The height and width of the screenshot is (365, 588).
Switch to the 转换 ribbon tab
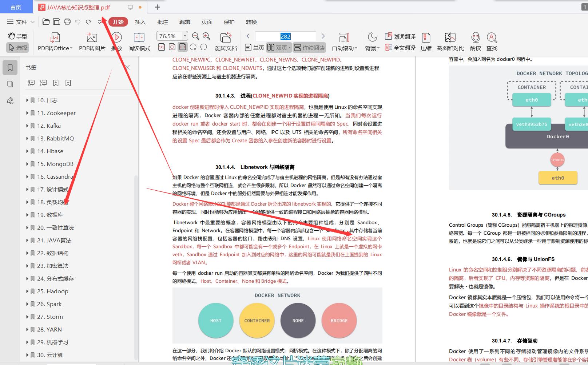click(251, 22)
